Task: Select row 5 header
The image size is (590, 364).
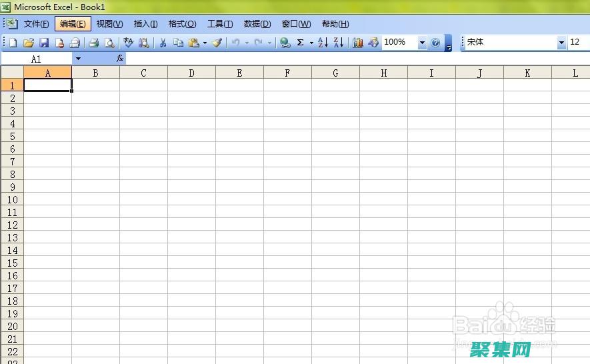Action: (x=12, y=136)
